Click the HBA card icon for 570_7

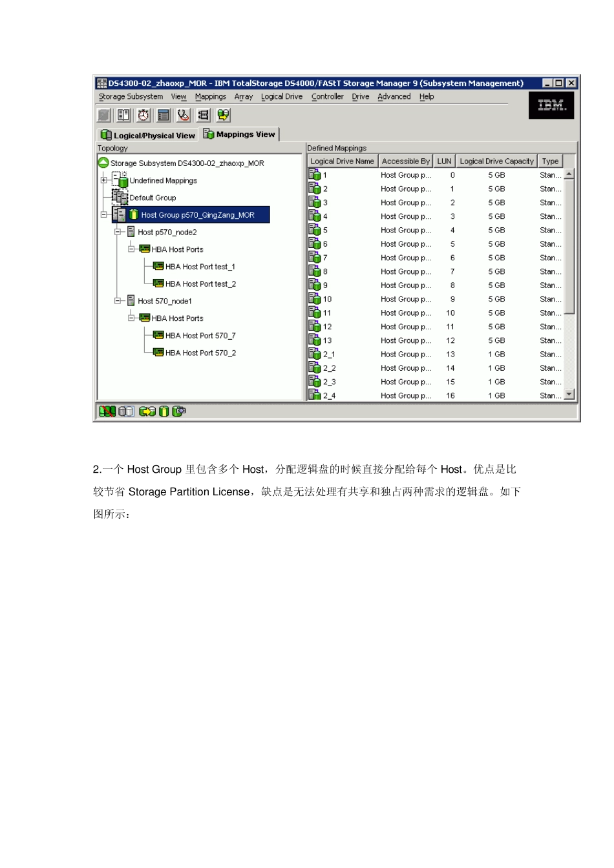click(x=158, y=335)
